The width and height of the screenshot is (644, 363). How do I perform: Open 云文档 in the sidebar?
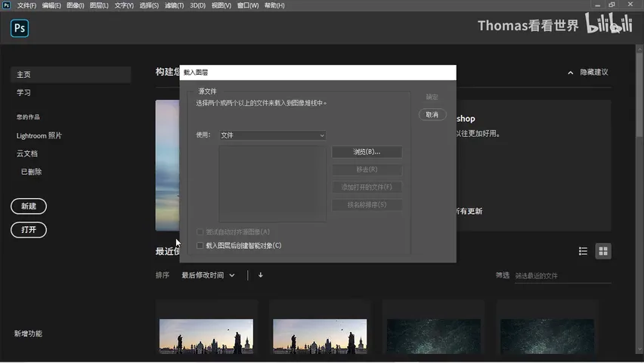pos(27,154)
